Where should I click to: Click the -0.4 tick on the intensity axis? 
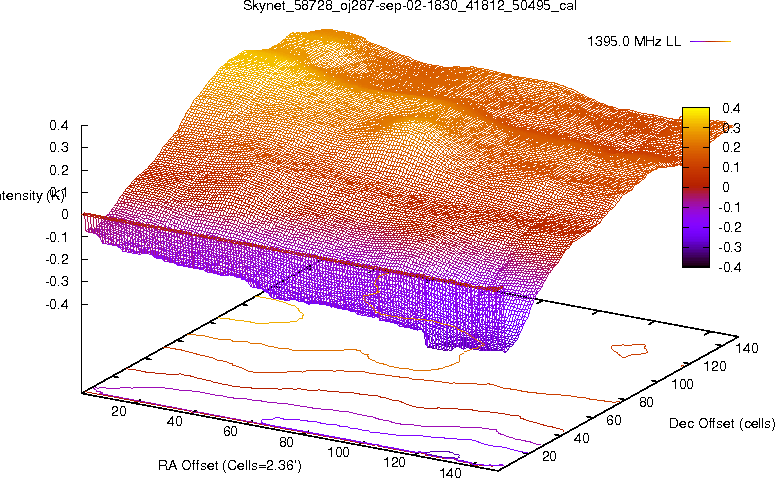point(57,304)
